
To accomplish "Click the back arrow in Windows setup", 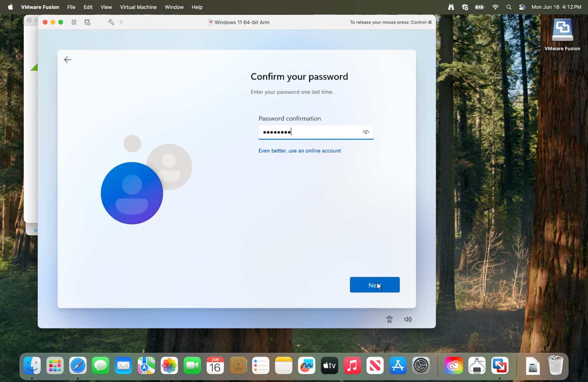I will click(x=67, y=60).
